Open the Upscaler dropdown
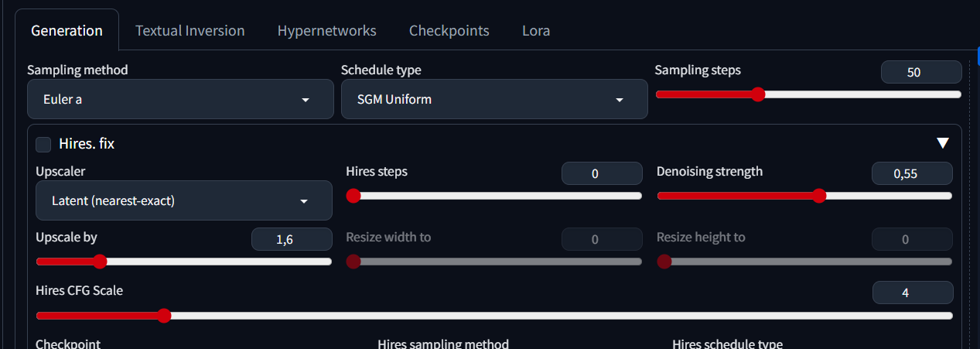Viewport: 980px width, 349px height. [x=183, y=201]
